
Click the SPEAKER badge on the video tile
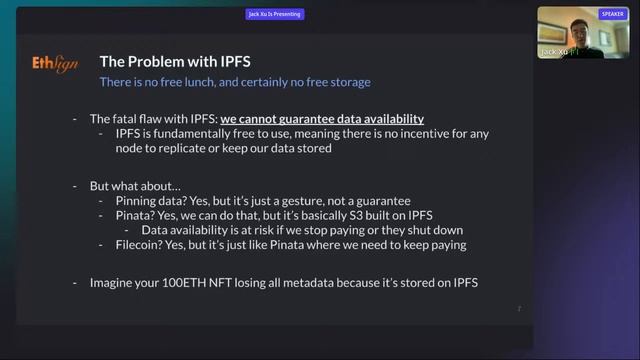613,14
